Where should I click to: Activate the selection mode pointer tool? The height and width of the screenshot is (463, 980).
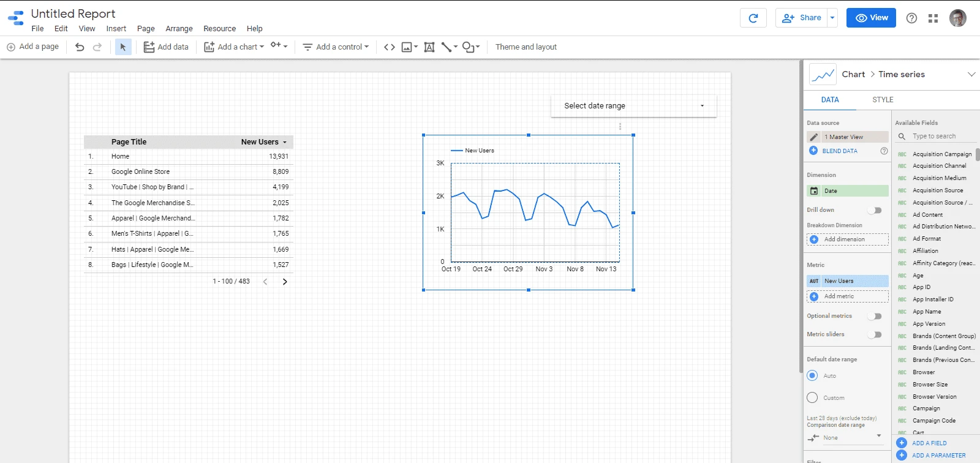pos(123,47)
